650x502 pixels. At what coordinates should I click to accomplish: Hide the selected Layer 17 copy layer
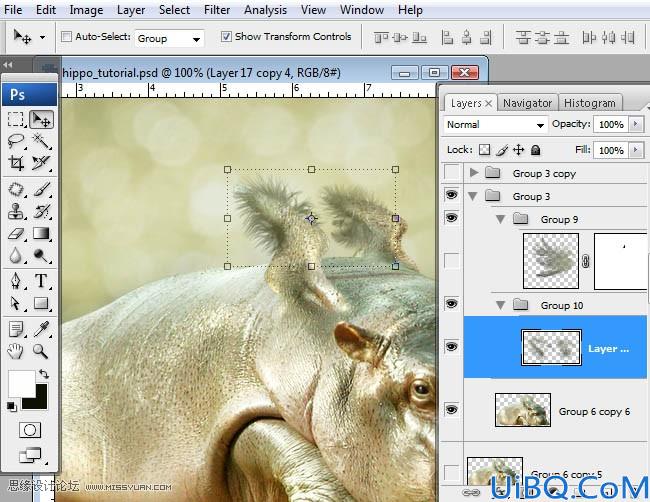[x=452, y=347]
